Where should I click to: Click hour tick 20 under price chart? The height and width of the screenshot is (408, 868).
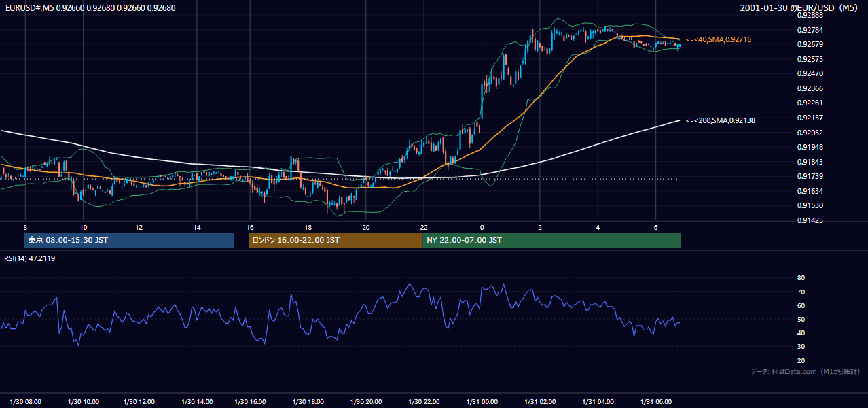366,227
